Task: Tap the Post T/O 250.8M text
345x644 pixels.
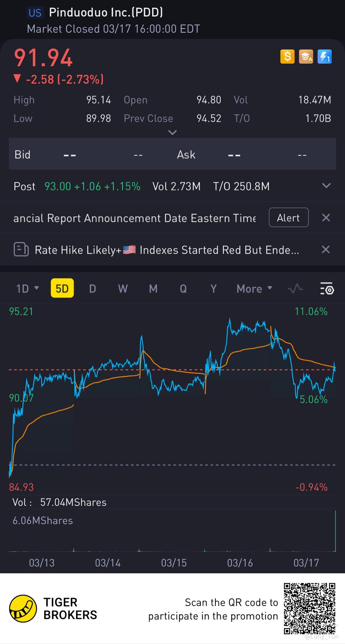Action: coord(241,186)
